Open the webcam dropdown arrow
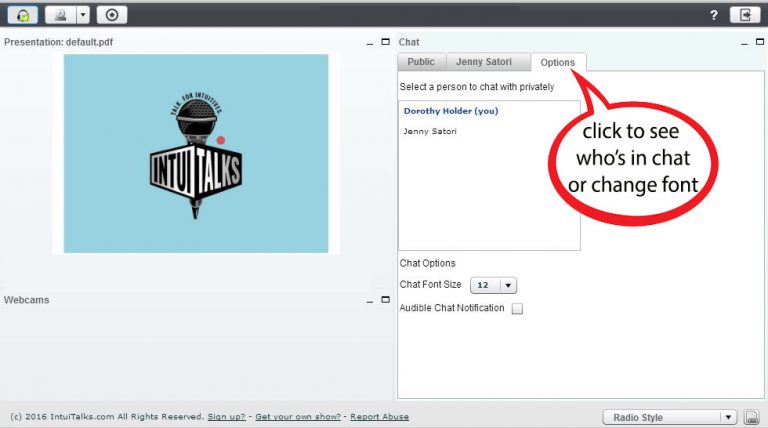Image resolution: width=768 pixels, height=428 pixels. point(83,15)
